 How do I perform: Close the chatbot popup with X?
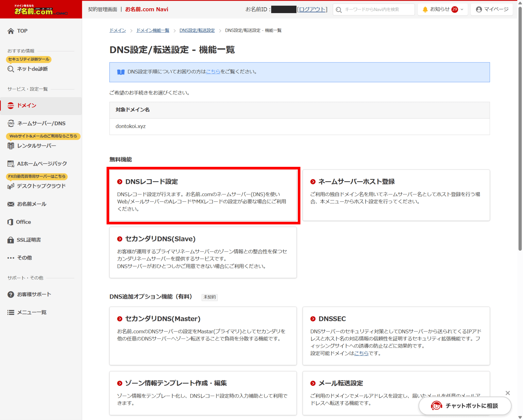tap(508, 393)
